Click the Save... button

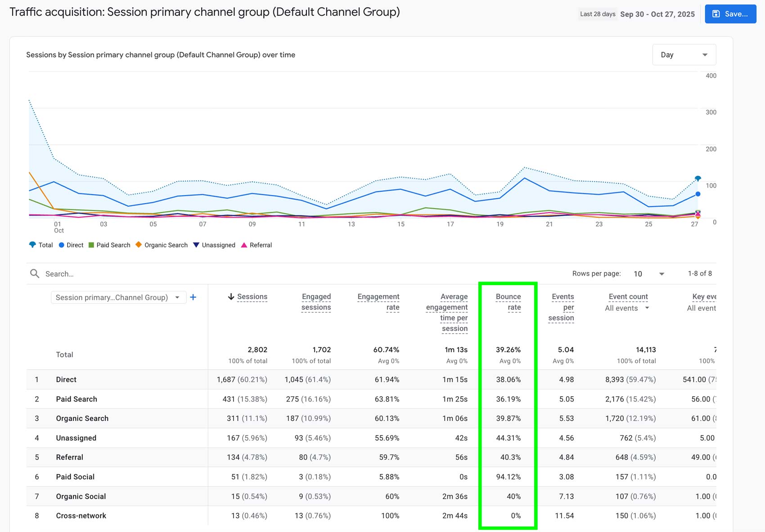pos(730,14)
